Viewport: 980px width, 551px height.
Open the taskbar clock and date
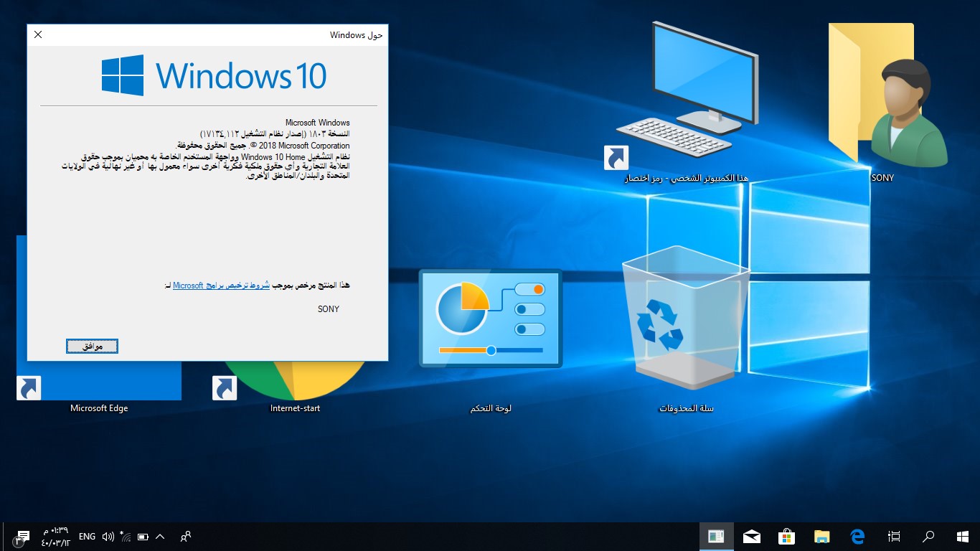pos(56,537)
